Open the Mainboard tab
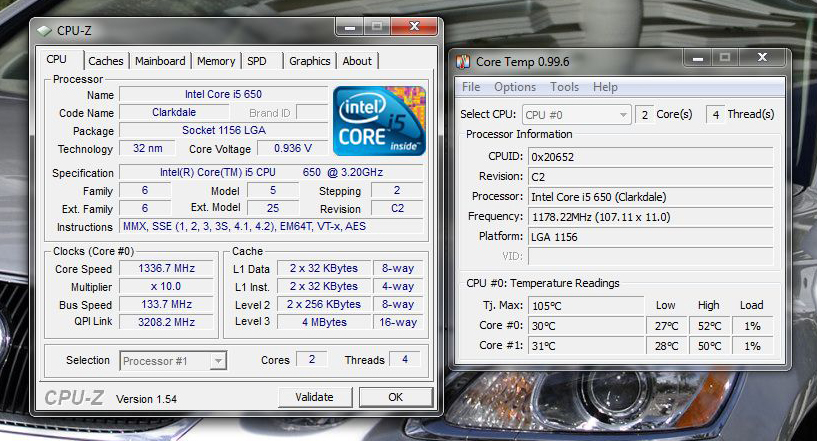This screenshot has height=441, width=817. coord(160,61)
